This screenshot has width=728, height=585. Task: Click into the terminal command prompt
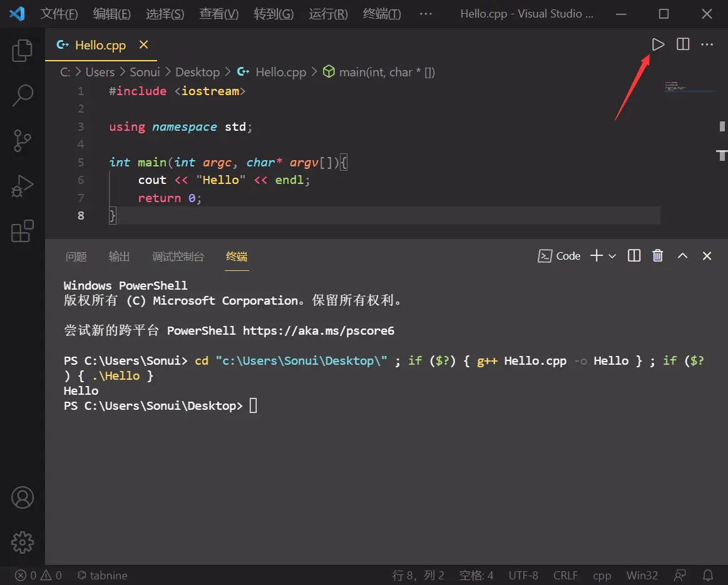[x=253, y=405]
